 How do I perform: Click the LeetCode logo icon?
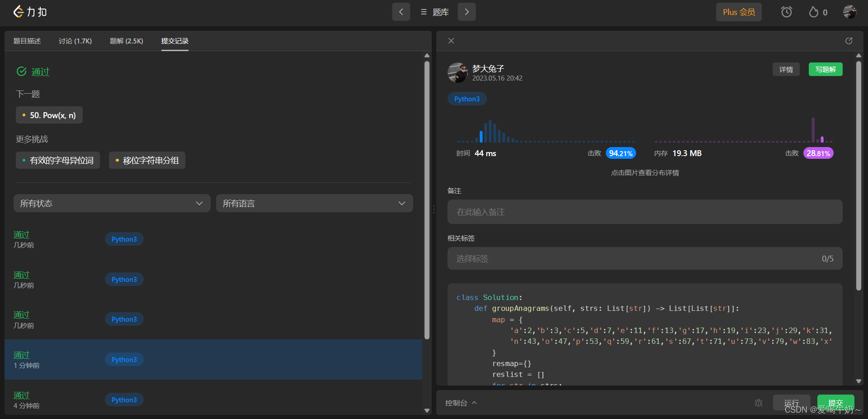click(x=19, y=12)
